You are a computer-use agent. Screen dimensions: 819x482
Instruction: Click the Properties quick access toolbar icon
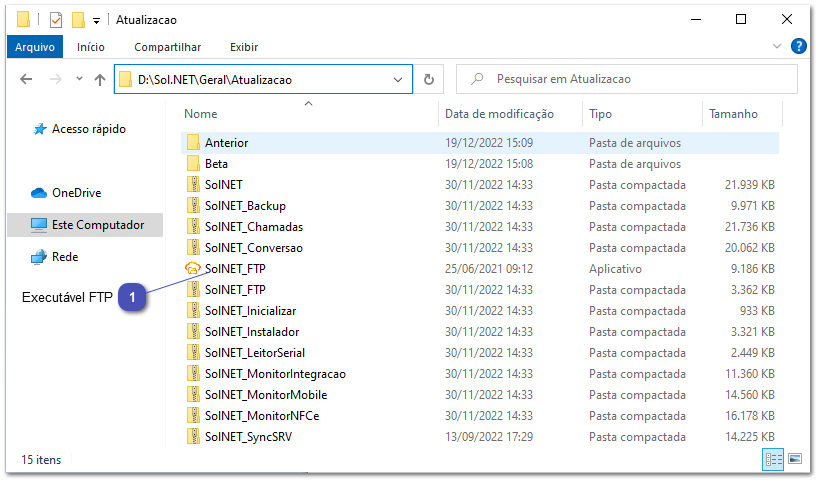(x=56, y=20)
